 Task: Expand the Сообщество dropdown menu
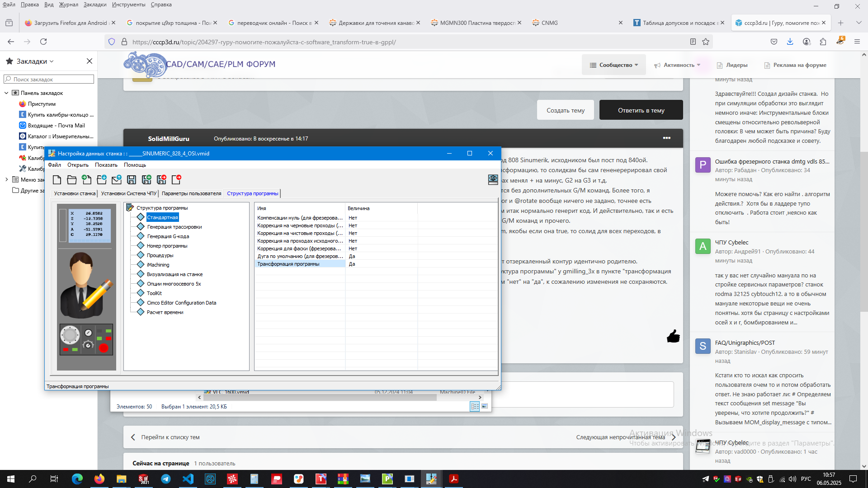click(x=614, y=65)
